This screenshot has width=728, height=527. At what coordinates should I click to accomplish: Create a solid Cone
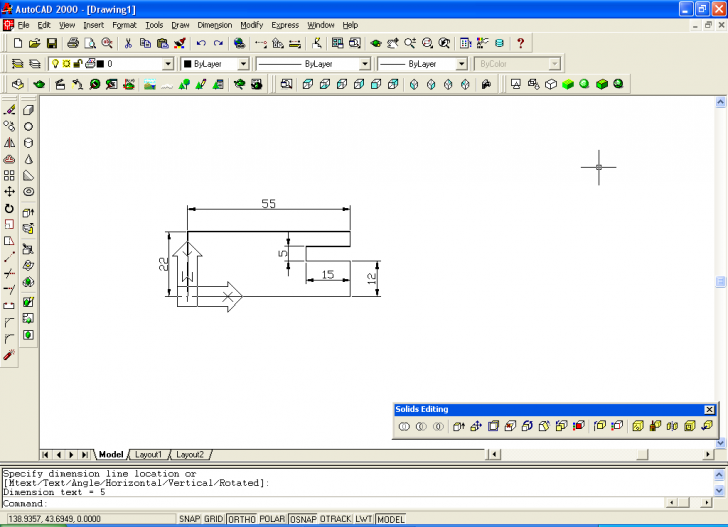[28, 159]
